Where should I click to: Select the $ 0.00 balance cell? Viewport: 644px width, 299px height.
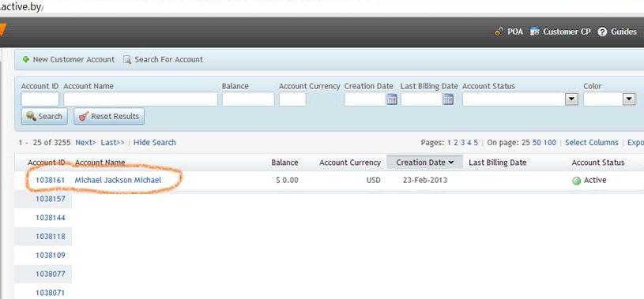click(287, 181)
